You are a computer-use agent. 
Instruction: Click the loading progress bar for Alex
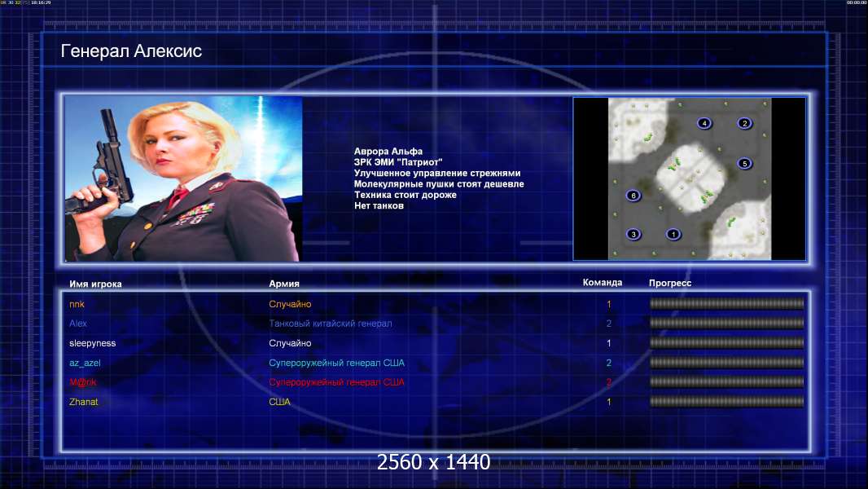(x=726, y=323)
